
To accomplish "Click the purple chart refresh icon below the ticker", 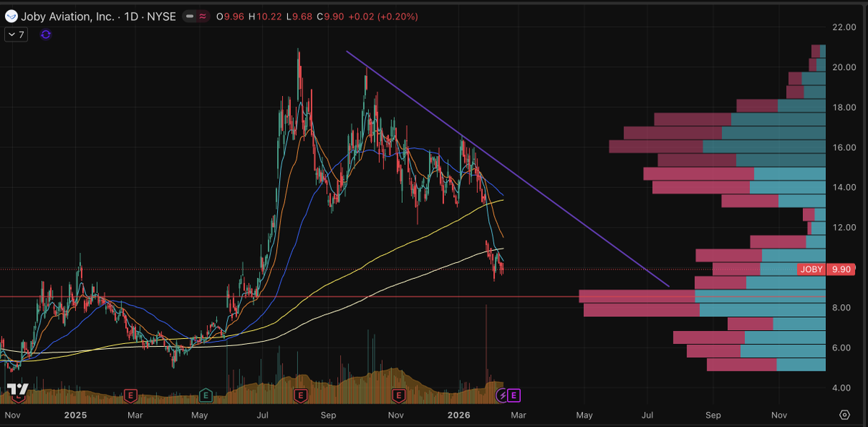I will click(45, 34).
